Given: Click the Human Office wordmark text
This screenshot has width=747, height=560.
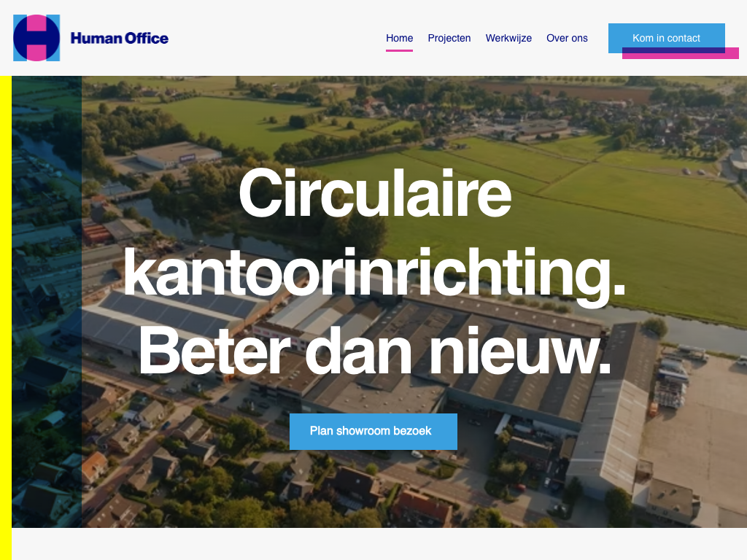Looking at the screenshot, I should (x=120, y=38).
